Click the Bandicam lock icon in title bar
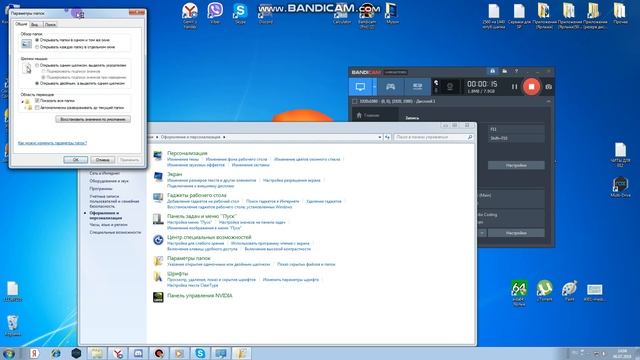 tap(492, 71)
